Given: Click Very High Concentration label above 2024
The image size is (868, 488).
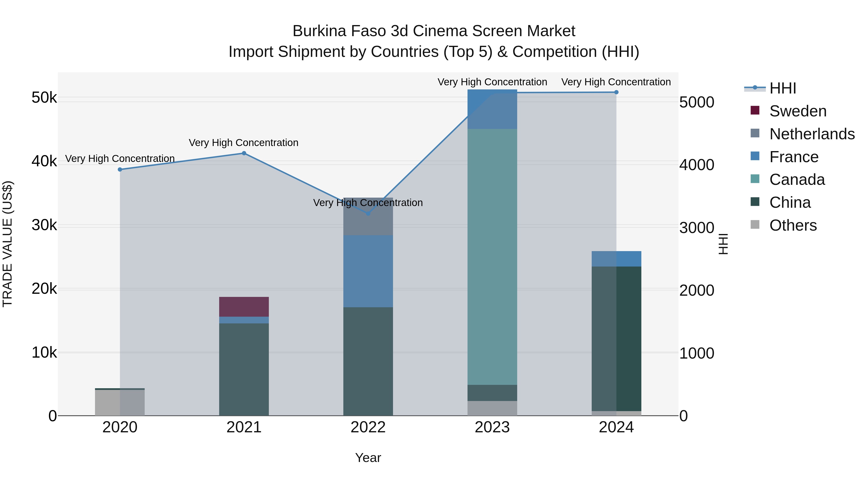Looking at the screenshot, I should click(616, 82).
